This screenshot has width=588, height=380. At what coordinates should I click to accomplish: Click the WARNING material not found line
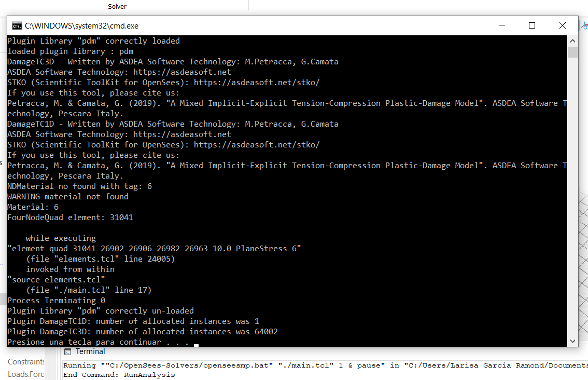click(x=68, y=197)
